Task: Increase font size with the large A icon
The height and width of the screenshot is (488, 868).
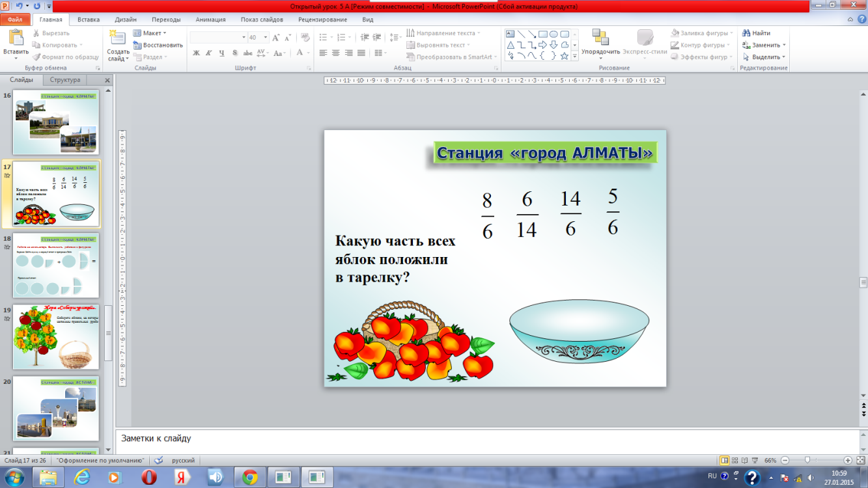Action: coord(276,37)
